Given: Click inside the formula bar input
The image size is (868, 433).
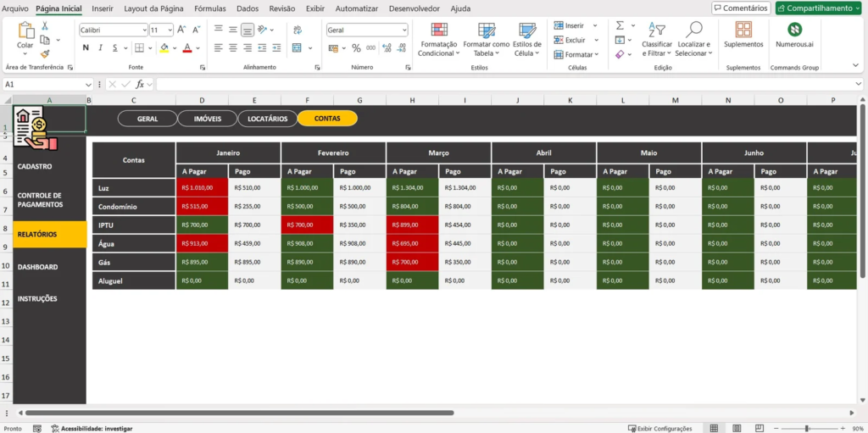Looking at the screenshot, I should click(509, 85).
